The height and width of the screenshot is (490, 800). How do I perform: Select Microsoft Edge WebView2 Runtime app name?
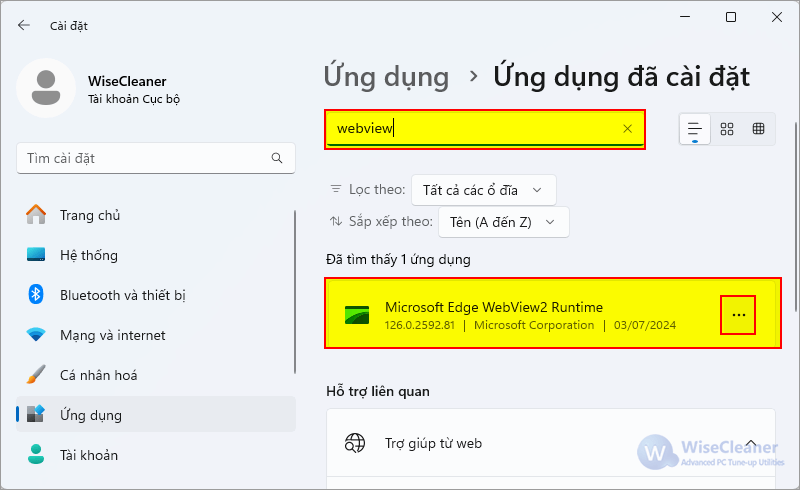coord(494,307)
